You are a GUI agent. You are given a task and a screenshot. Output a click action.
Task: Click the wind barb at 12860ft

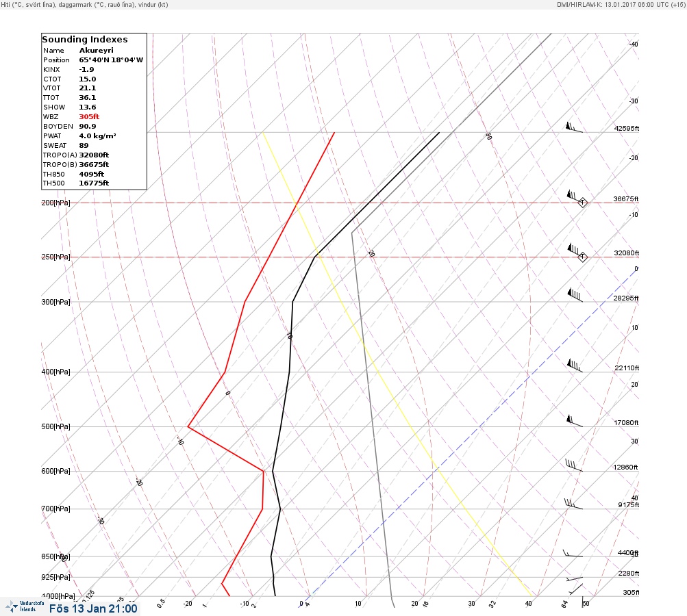[574, 465]
